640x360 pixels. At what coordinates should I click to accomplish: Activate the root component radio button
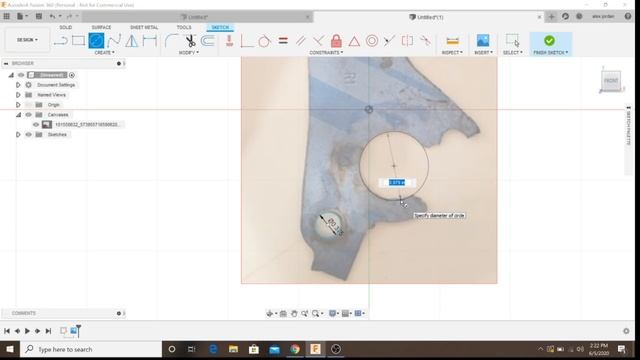(x=72, y=75)
